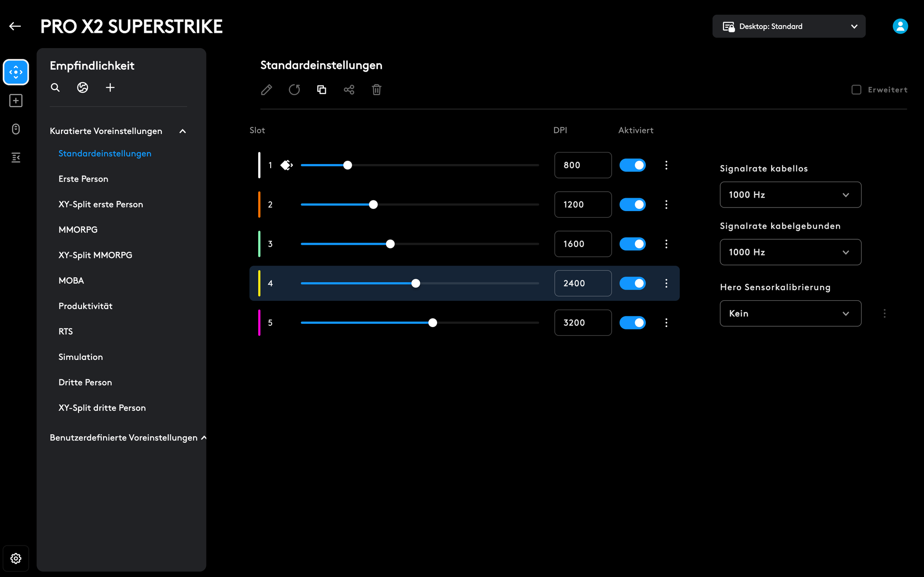Open the assignments tab in left sidebar
Viewport: 924px width, 577px height.
click(16, 101)
